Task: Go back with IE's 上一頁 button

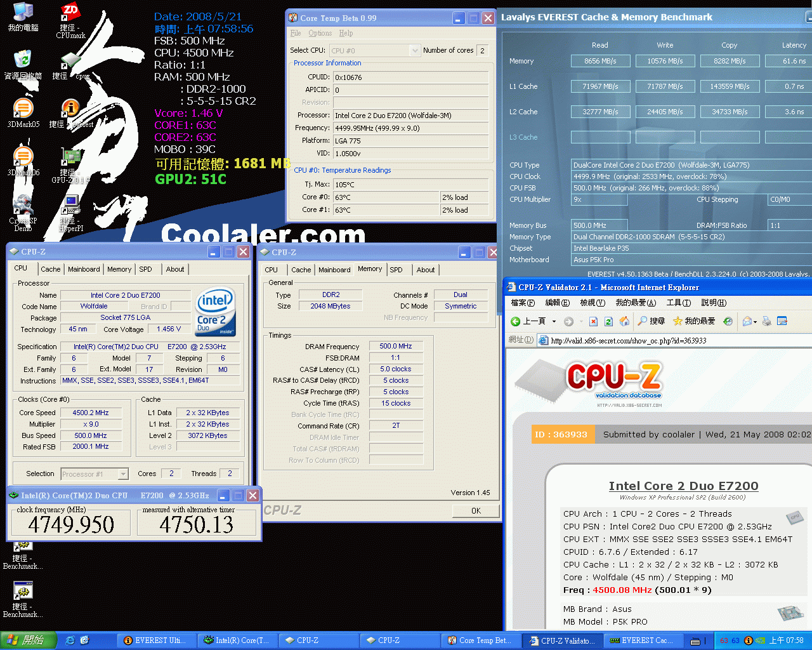Action: pyautogui.click(x=528, y=321)
